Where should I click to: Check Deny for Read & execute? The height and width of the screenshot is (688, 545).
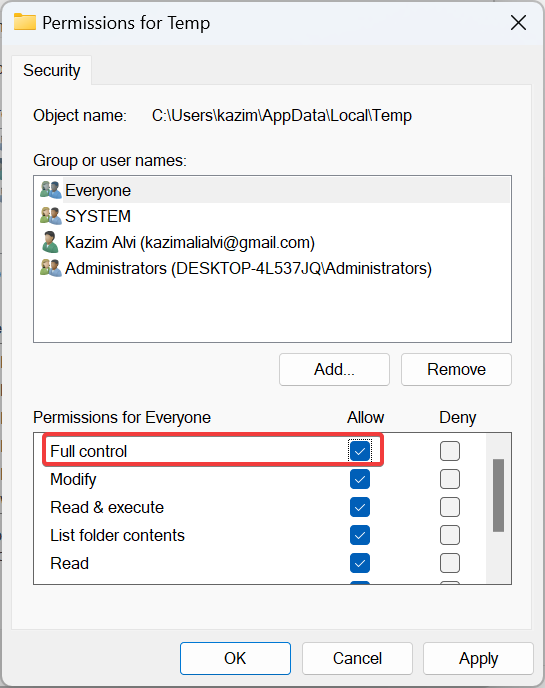(450, 507)
